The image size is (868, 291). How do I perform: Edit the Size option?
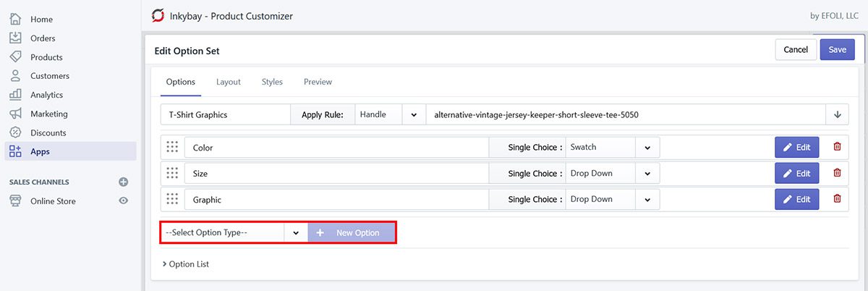796,174
